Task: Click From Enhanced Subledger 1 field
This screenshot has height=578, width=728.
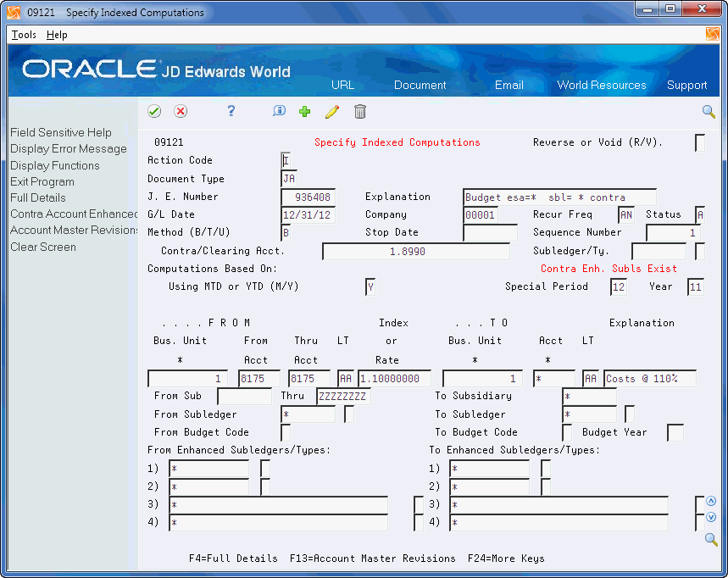Action: coord(209,469)
